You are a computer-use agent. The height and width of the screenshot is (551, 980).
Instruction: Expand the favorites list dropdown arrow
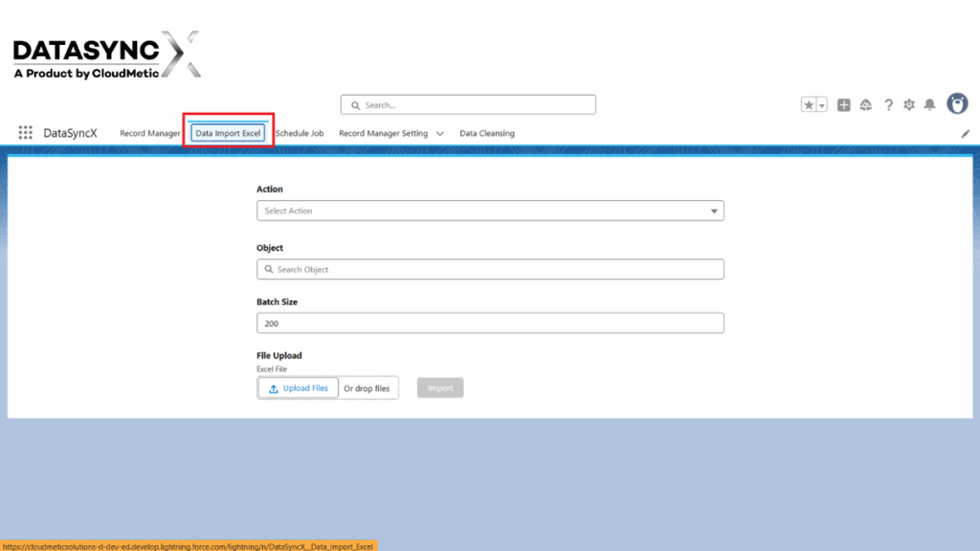pyautogui.click(x=821, y=103)
